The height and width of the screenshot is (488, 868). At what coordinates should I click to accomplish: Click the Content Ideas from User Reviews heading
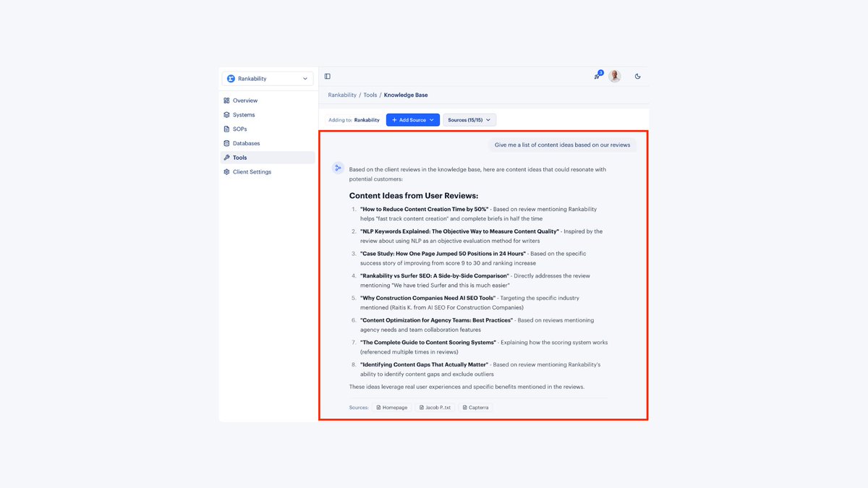414,195
